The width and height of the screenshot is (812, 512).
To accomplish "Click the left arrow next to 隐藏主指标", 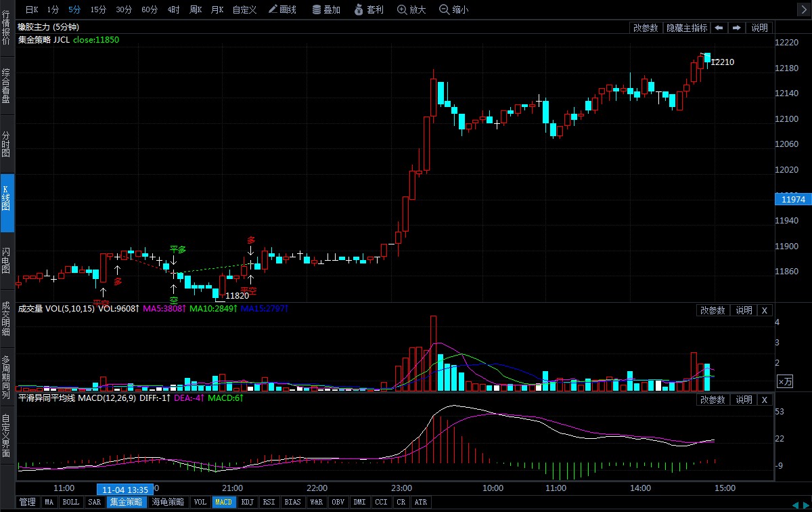I will point(719,28).
